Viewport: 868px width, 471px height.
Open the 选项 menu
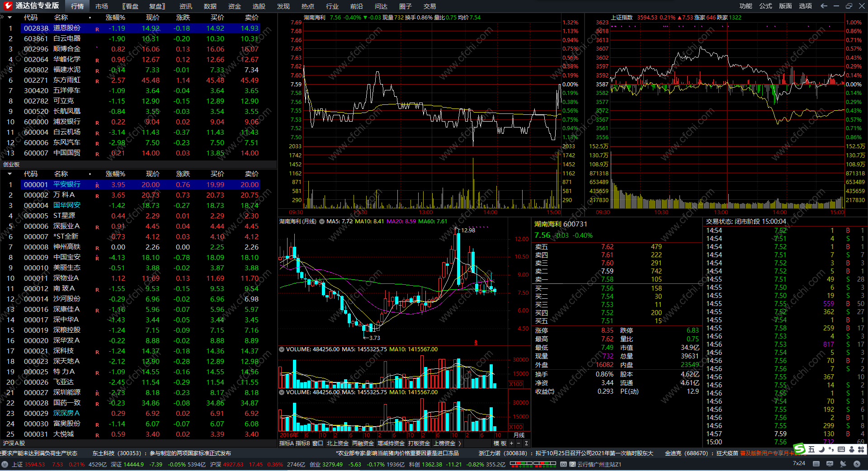click(x=806, y=6)
